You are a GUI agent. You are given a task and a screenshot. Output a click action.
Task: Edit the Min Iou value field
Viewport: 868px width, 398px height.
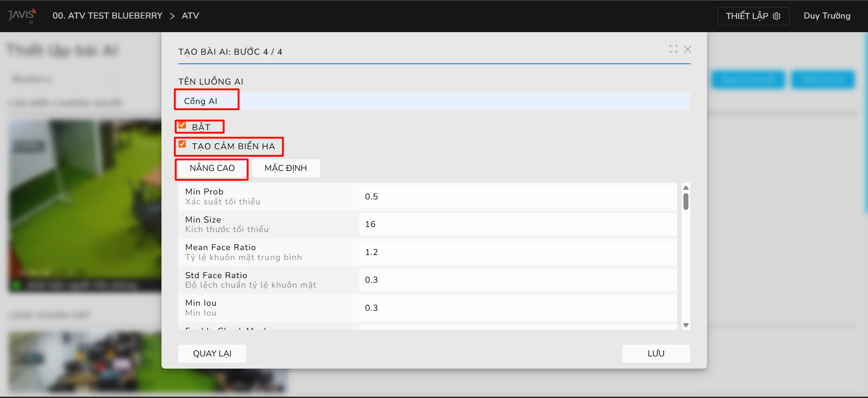[x=517, y=308]
